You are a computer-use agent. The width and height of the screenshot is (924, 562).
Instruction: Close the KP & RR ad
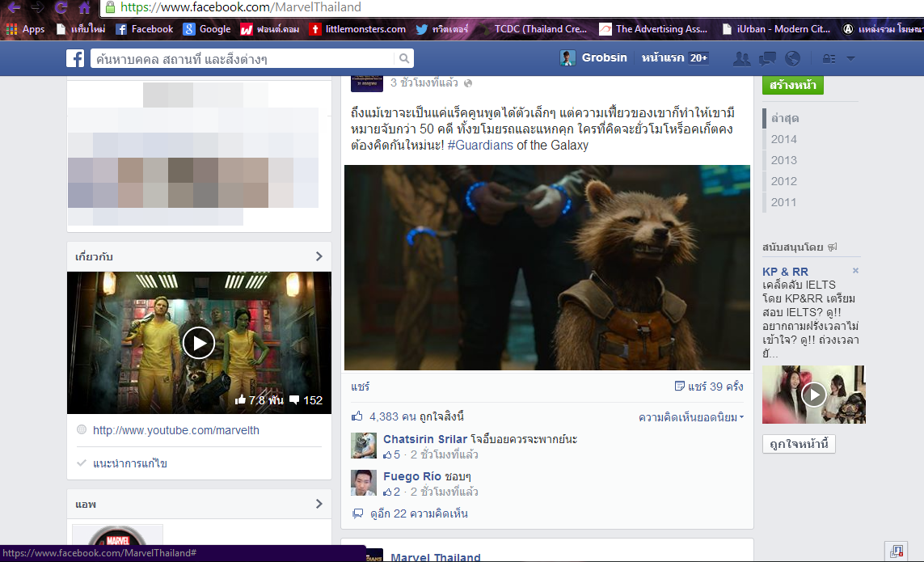[x=855, y=271]
